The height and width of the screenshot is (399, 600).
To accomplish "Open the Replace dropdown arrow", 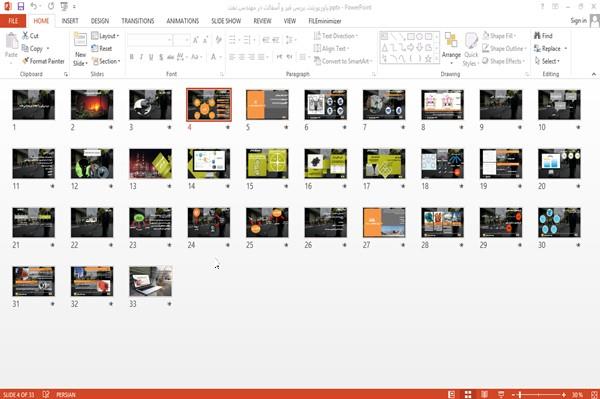I will point(566,49).
